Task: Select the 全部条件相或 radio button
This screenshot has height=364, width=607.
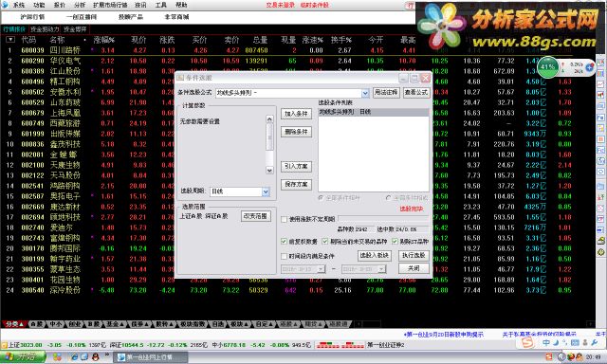Action: click(389, 198)
